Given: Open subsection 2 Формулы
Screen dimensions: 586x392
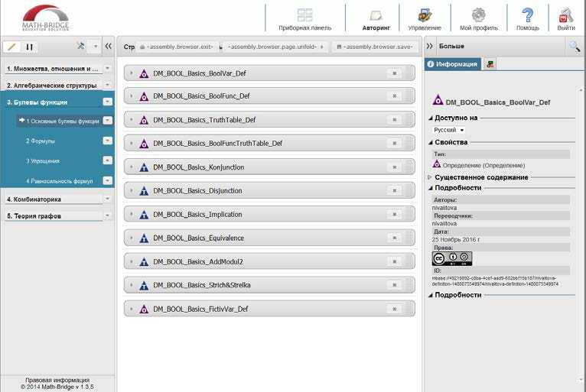Looking at the screenshot, I should click(41, 141).
